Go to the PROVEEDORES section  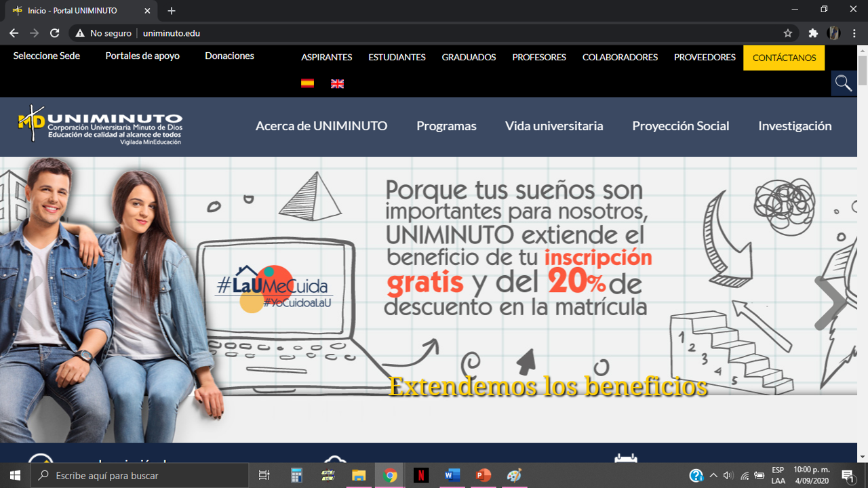[x=705, y=58]
